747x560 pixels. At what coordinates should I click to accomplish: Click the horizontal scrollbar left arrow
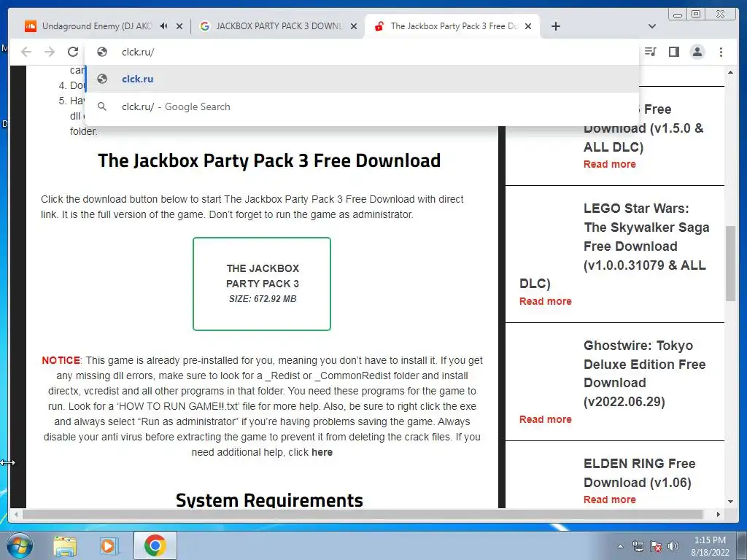16,515
